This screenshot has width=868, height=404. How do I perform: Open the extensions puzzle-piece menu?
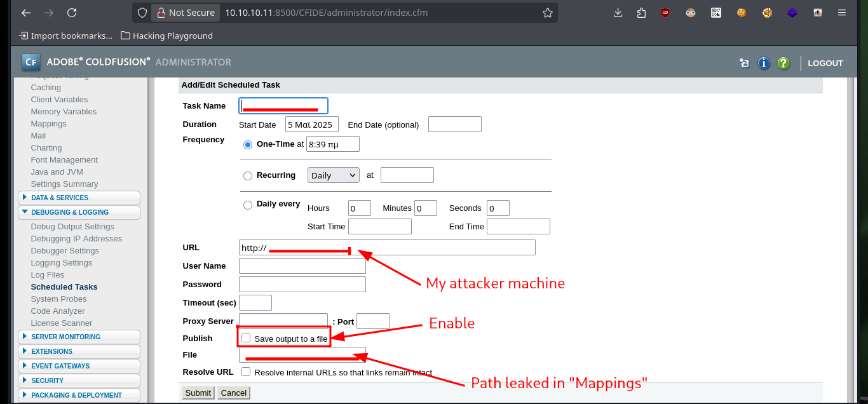[x=641, y=13]
